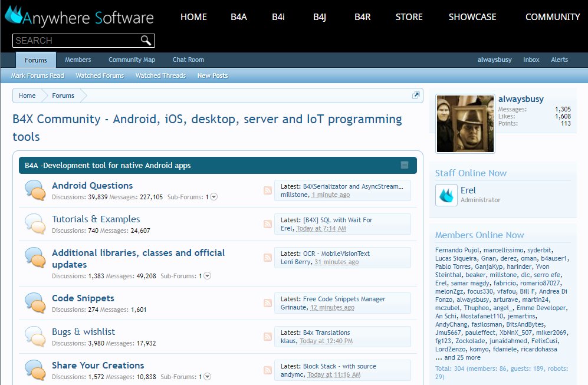Open Watched Forums

pos(100,75)
